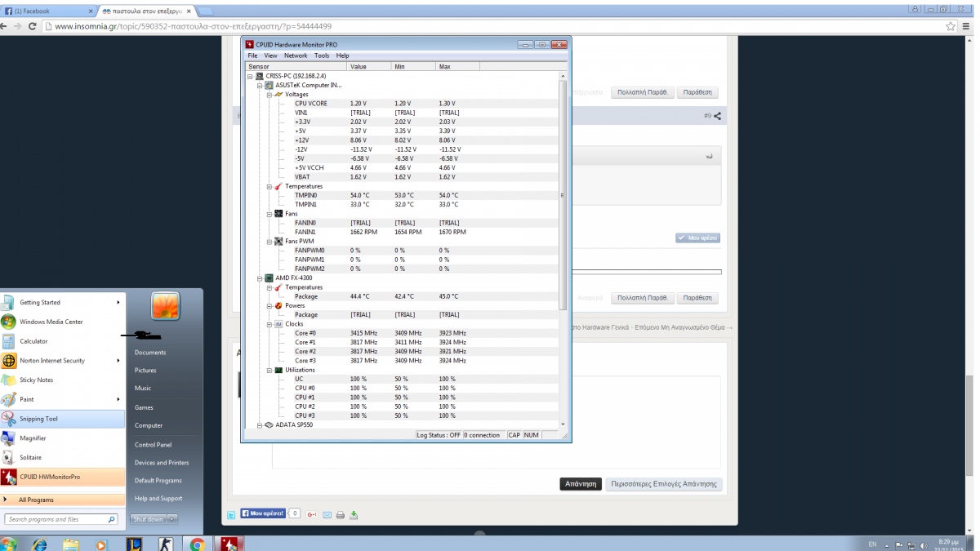
Task: Launch Solitaire from the Start menu
Action: [62, 457]
